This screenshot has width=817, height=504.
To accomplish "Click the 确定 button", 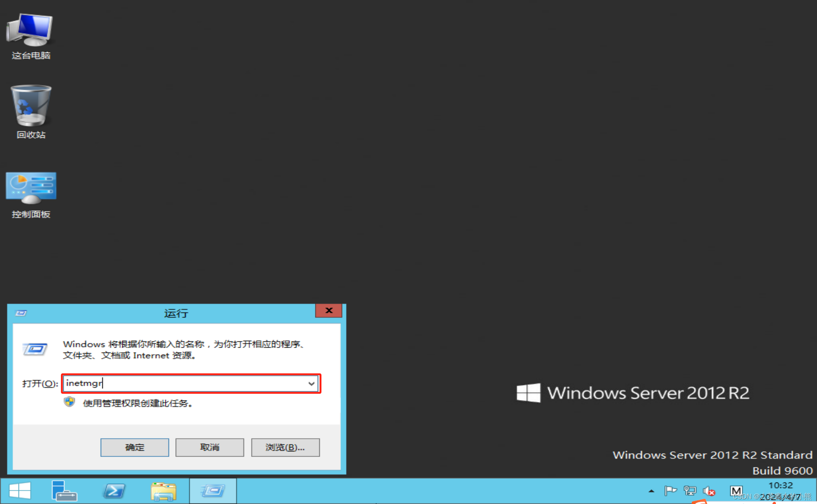I will (x=134, y=447).
